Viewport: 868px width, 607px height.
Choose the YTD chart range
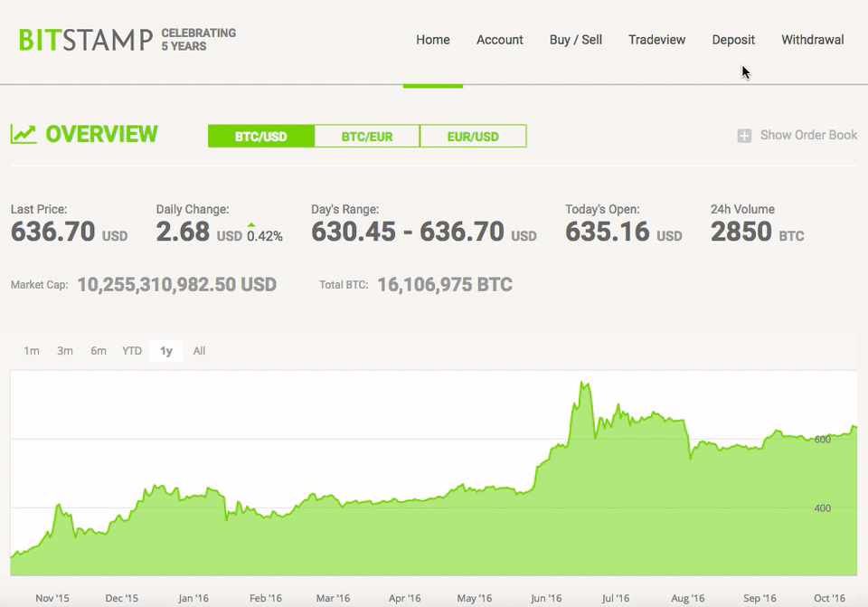point(132,351)
